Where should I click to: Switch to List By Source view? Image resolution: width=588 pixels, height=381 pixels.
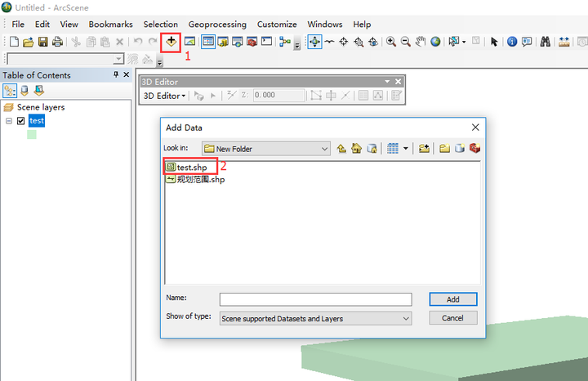24,91
